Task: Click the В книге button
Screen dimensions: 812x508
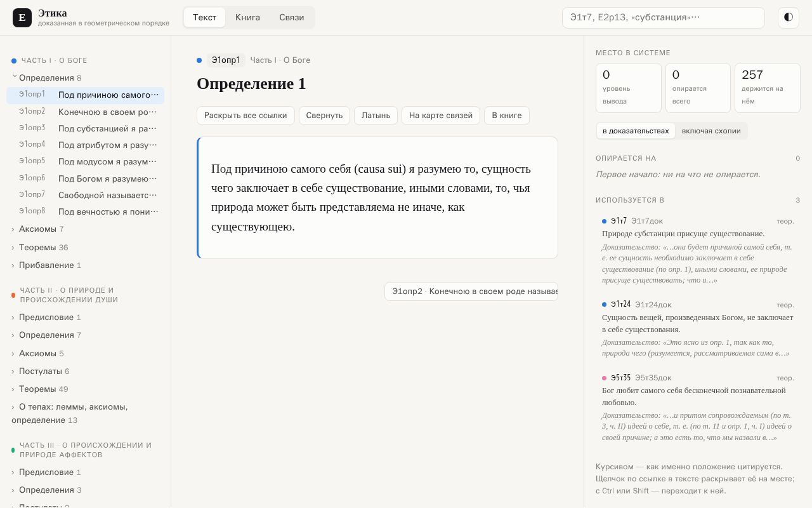Action: 507,116
